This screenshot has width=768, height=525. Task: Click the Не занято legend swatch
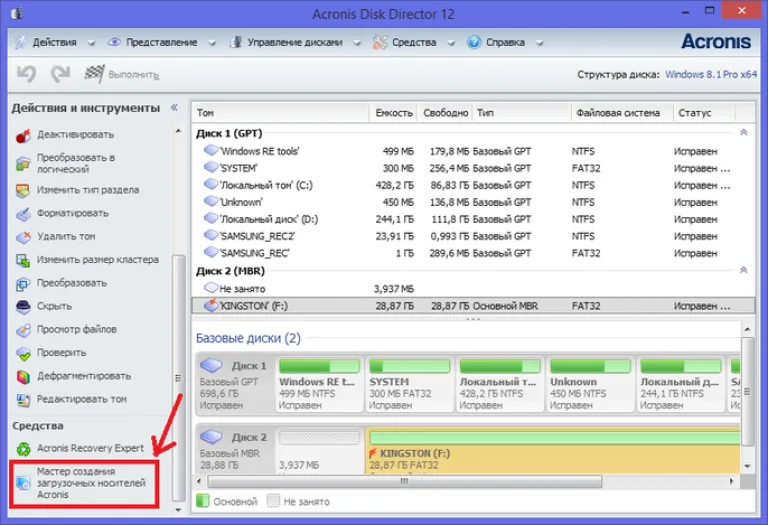point(273,501)
